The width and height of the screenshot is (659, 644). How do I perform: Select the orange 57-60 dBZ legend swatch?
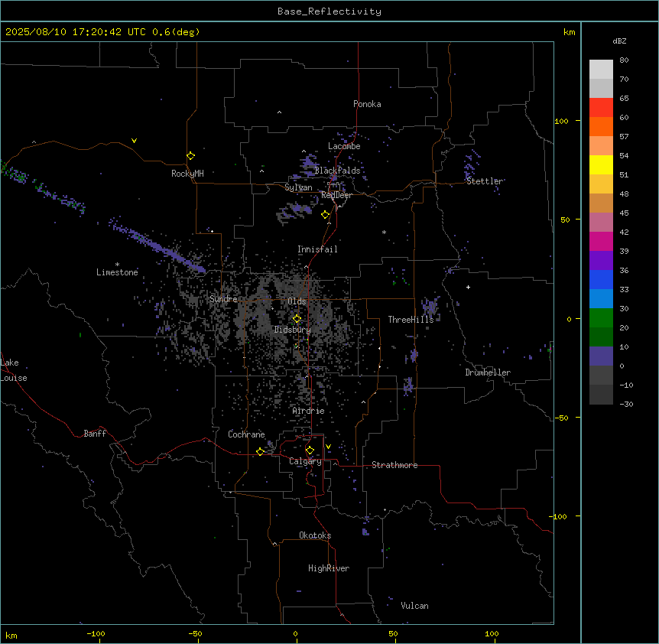(601, 126)
